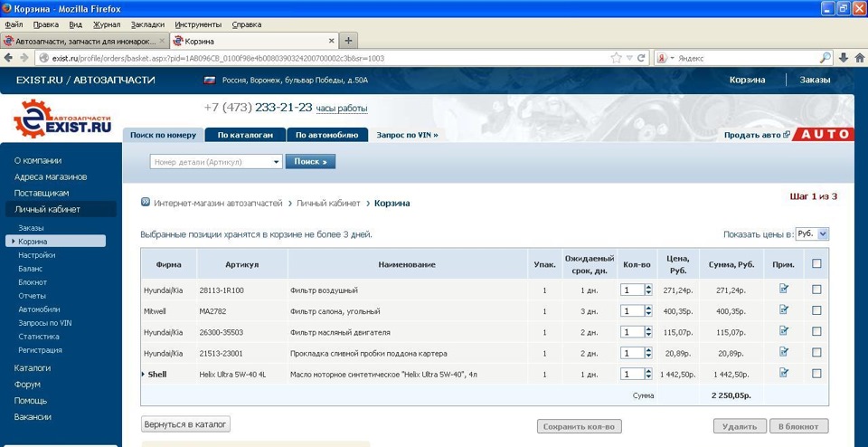The height and width of the screenshot is (447, 868).
Task: Click quantity field for Mitwell MA2782
Action: (x=632, y=310)
